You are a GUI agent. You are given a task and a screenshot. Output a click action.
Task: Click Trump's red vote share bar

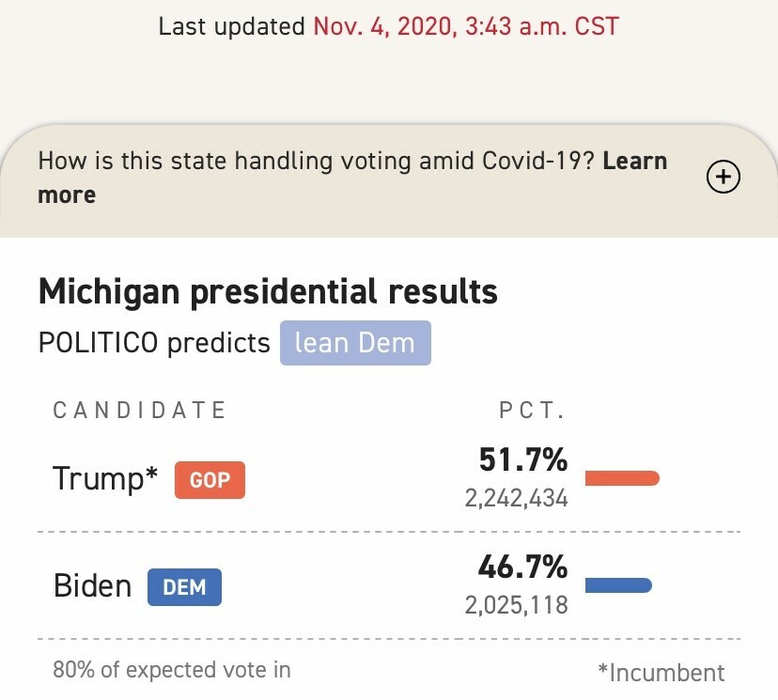pyautogui.click(x=622, y=478)
